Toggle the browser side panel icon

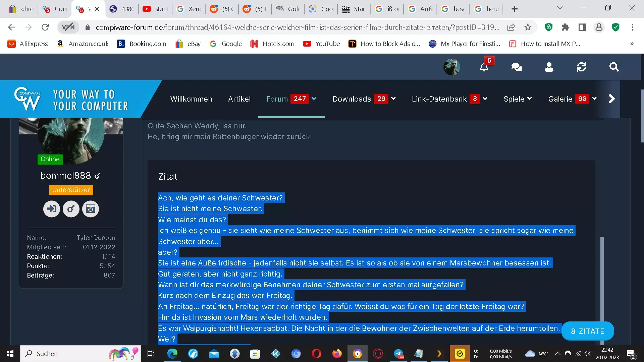[582, 27]
